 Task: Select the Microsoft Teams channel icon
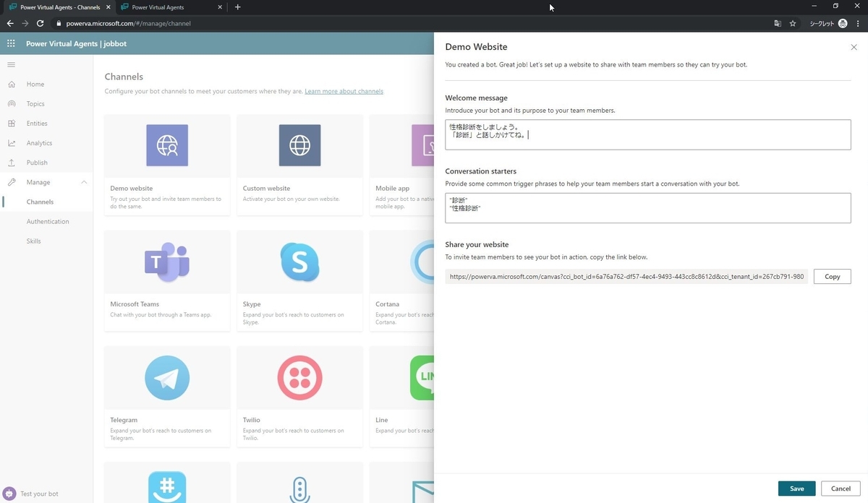coord(167,262)
